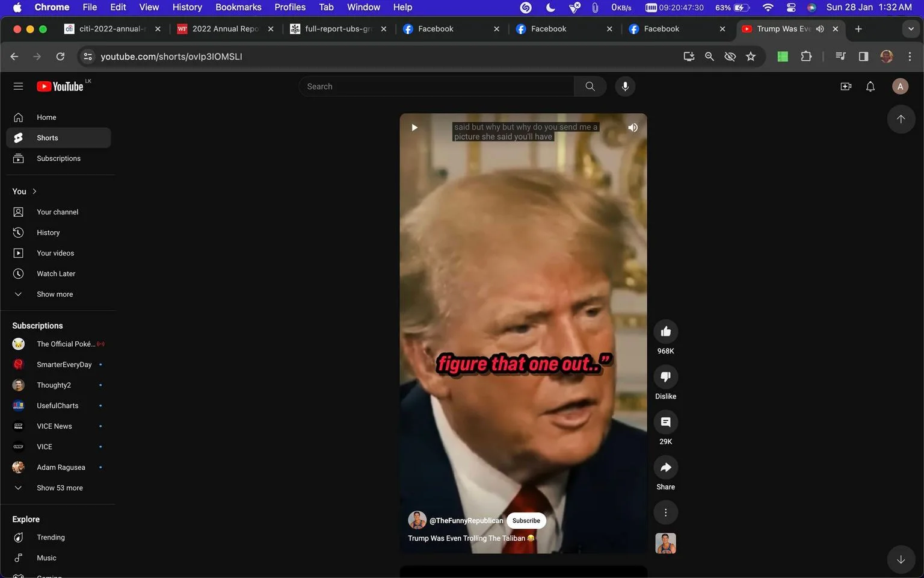Open the Bookmarks menu in menu bar
Screen dimensions: 924x578
(238, 7)
